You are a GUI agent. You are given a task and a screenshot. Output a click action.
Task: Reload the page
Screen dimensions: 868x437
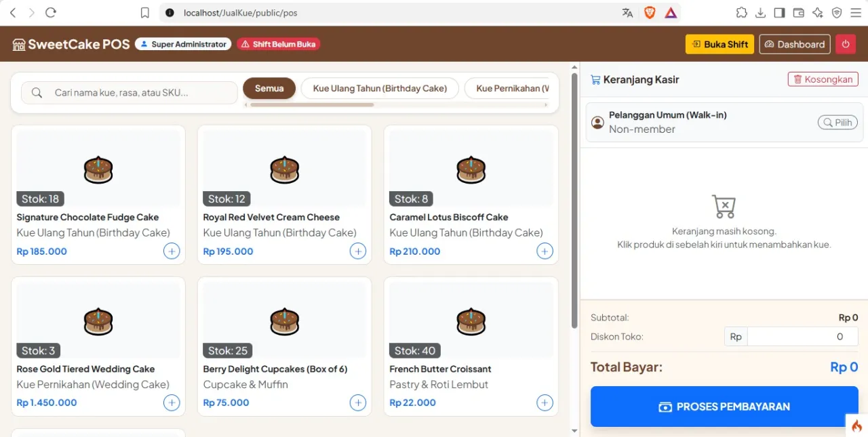(x=50, y=13)
